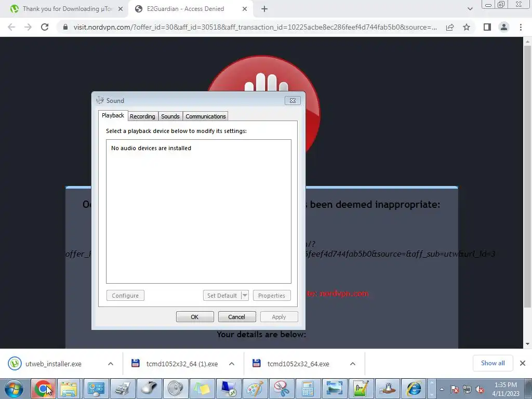532x399 pixels.
Task: Open Notepad++ from the taskbar
Action: [361, 389]
